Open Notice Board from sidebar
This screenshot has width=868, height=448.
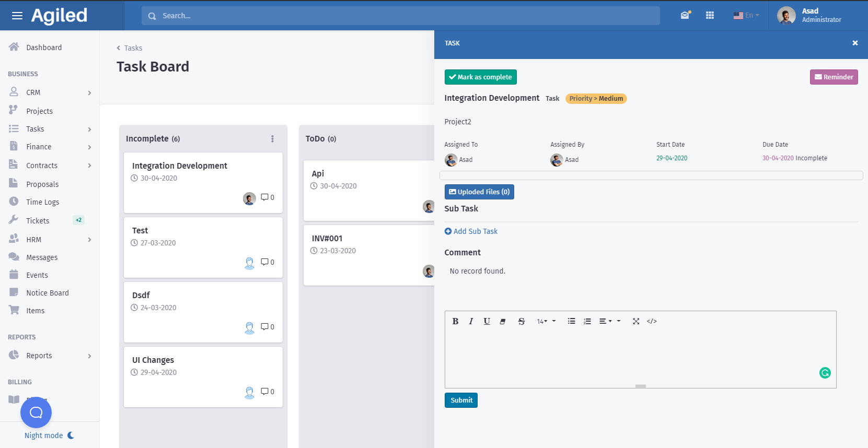[x=47, y=293]
